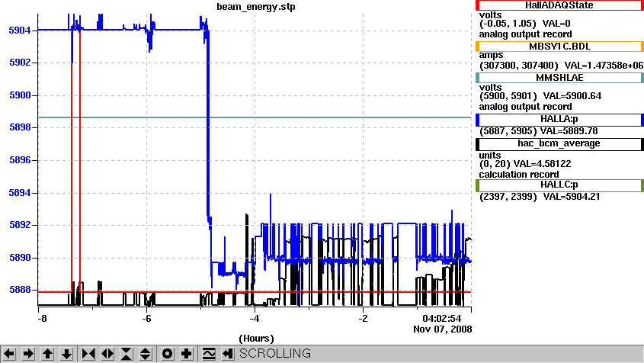The height and width of the screenshot is (363, 644).
Task: Click the 5900 y-axis label
Action: 20,95
